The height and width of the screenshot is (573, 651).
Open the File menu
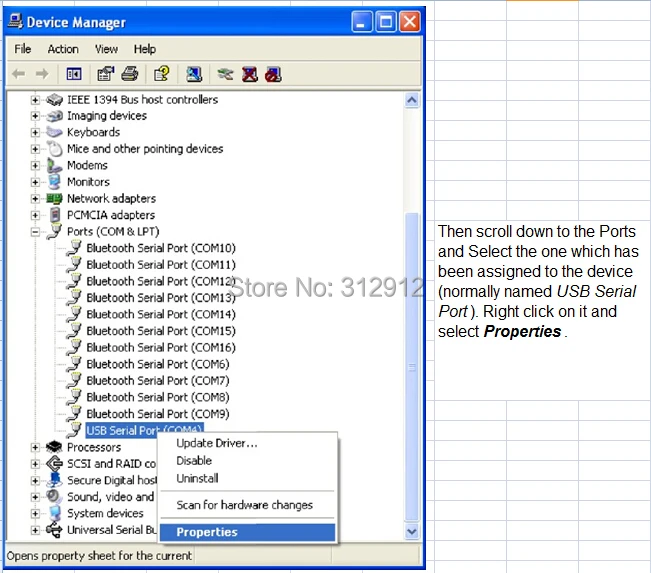pyautogui.click(x=23, y=49)
